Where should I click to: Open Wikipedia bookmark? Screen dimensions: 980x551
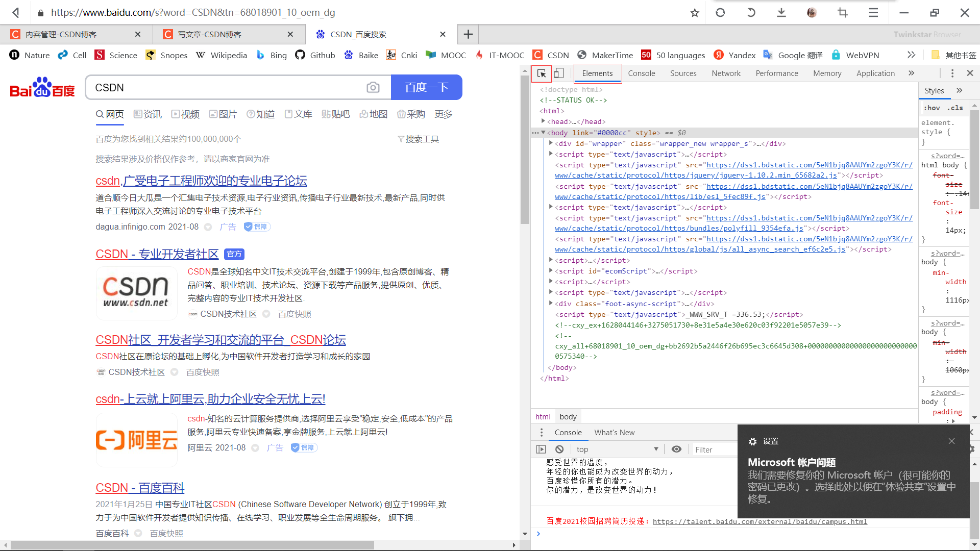(x=221, y=55)
